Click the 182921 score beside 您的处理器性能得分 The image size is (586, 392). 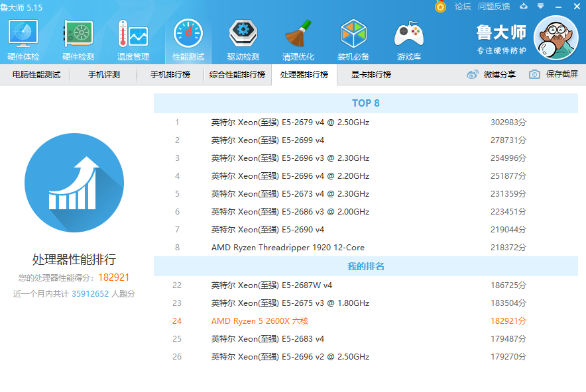tap(113, 277)
